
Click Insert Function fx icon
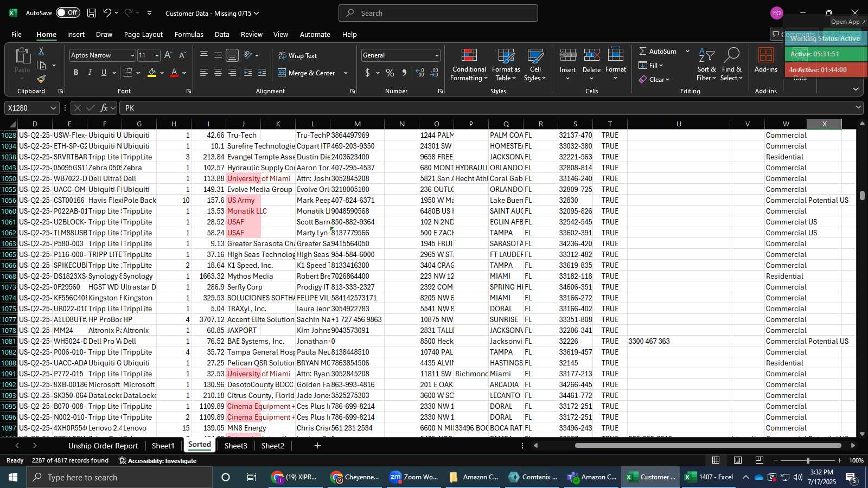(104, 108)
